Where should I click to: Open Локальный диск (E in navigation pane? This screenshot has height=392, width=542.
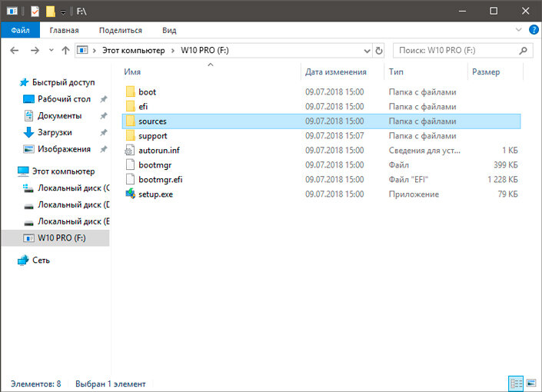pyautogui.click(x=73, y=221)
